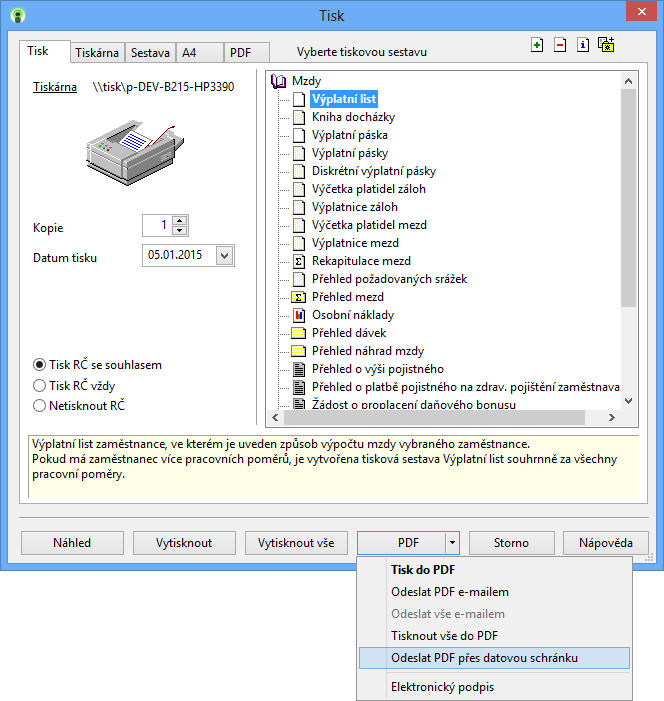
Task: Choose Odeslat PDF e-mailem menu item
Action: coord(495,592)
